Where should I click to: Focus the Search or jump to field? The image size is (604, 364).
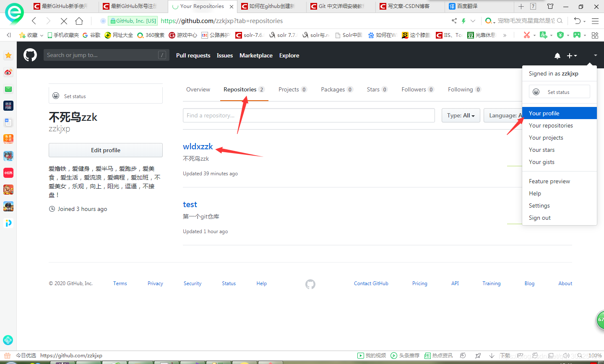(x=107, y=55)
